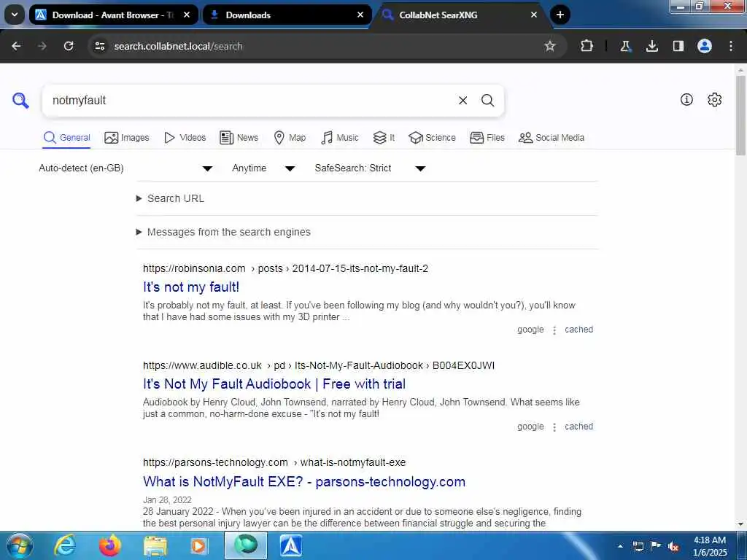The width and height of the screenshot is (747, 560).
Task: Click the www.audible.co.uk result URL
Action: coord(319,366)
